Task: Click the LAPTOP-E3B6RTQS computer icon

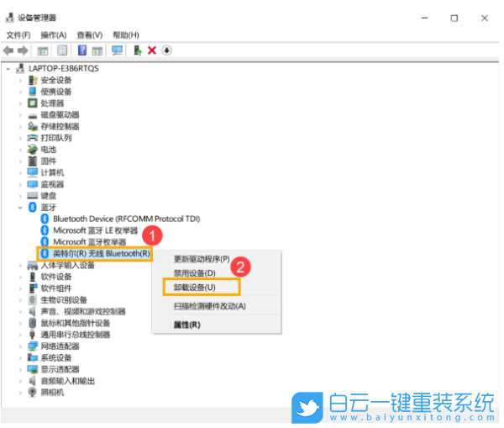Action: point(20,69)
